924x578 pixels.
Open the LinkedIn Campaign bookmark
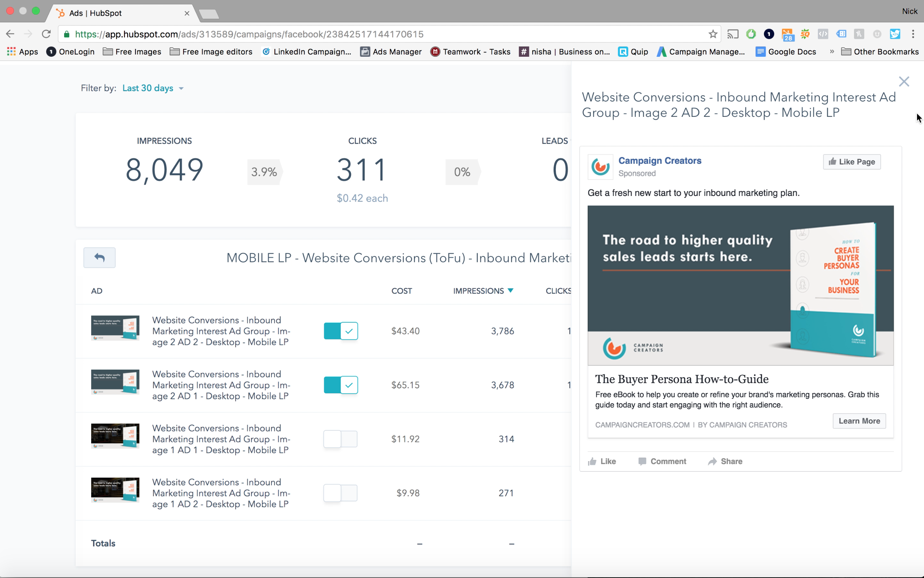pos(306,52)
